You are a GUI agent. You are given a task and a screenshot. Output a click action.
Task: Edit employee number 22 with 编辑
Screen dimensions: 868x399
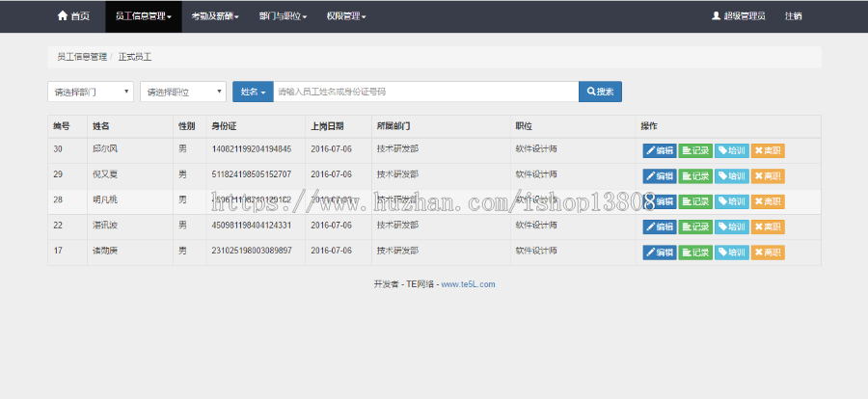pos(660,226)
